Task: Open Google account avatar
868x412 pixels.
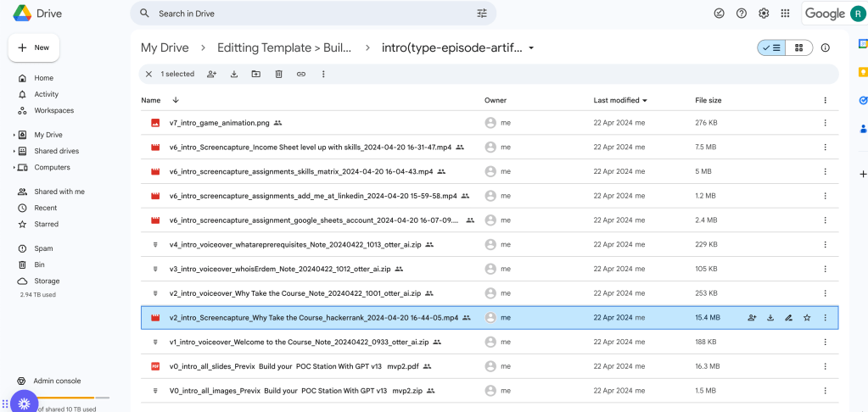Action: point(856,14)
